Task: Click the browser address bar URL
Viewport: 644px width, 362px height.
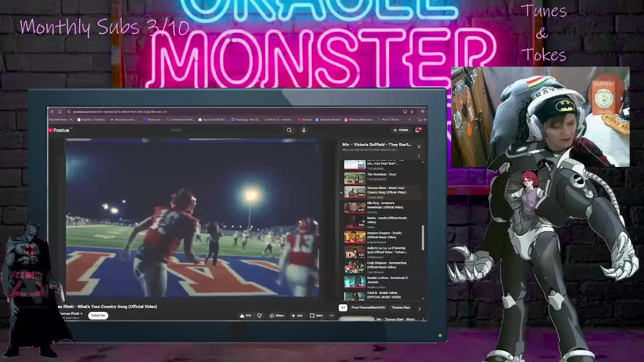Action: (x=120, y=112)
